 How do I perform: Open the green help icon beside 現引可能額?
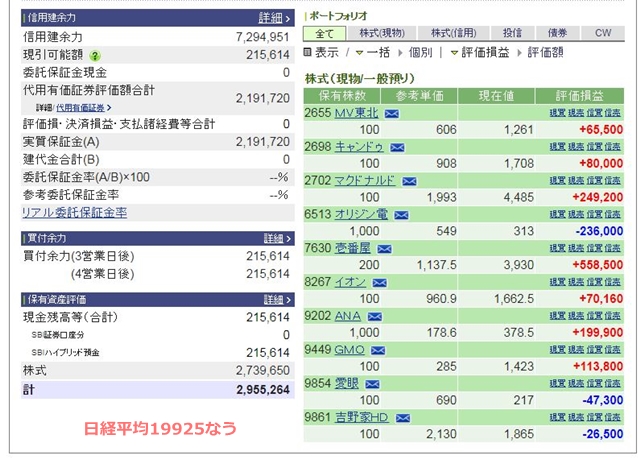(95, 55)
